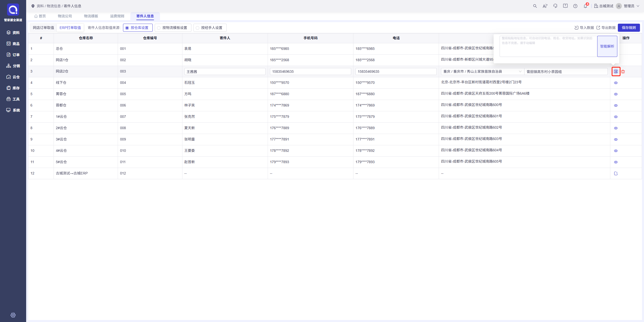
Task: Open the 云仓 sidebar menu
Action: tap(13, 77)
